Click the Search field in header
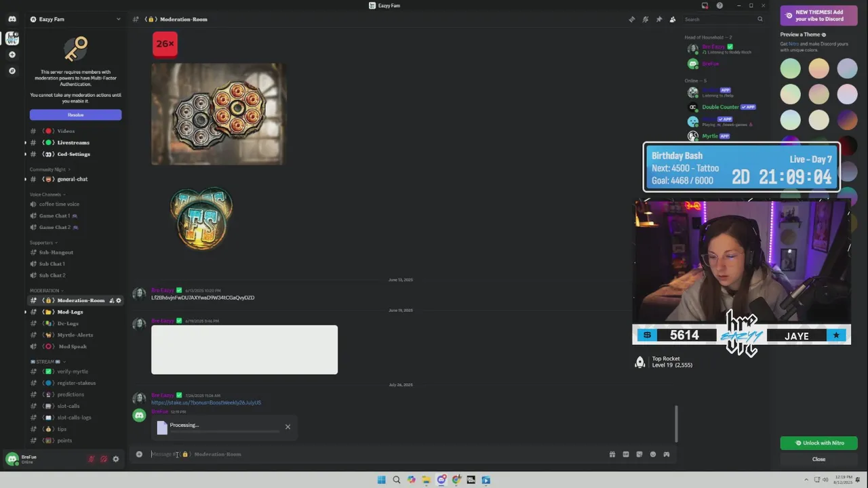 pyautogui.click(x=724, y=19)
